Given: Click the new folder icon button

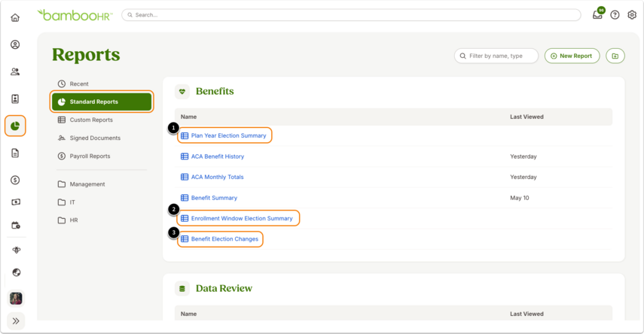Looking at the screenshot, I should coord(615,56).
